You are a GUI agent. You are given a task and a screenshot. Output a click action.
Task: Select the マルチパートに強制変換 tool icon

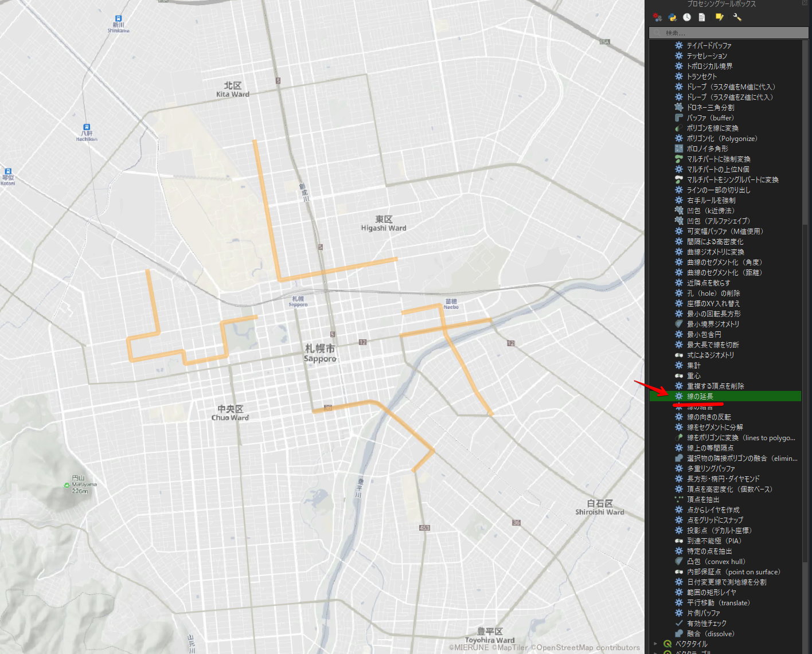pyautogui.click(x=679, y=159)
